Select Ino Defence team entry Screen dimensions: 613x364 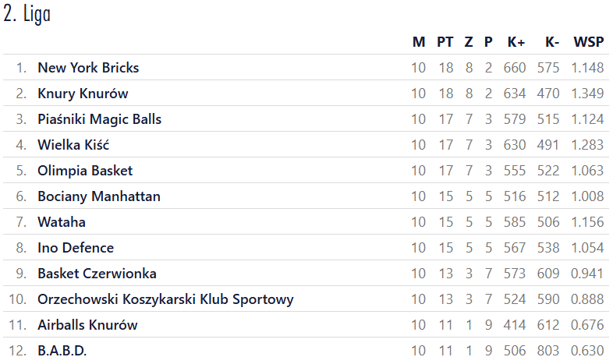click(76, 248)
